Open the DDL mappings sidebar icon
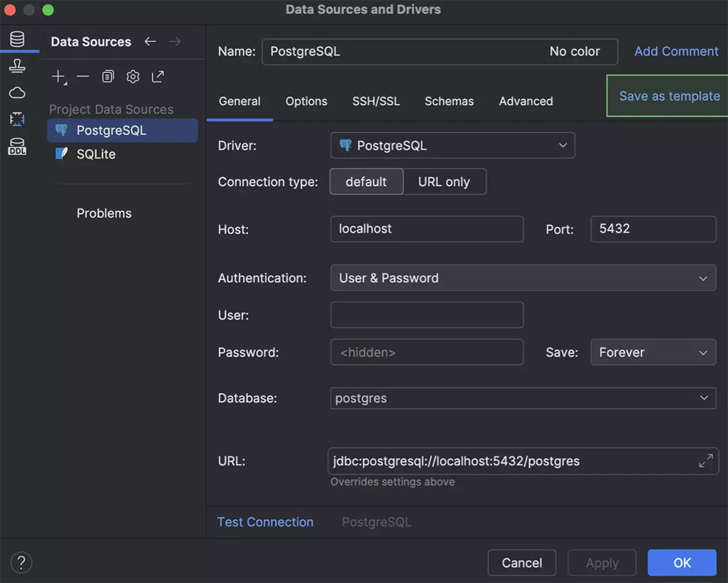The width and height of the screenshot is (728, 583). tap(17, 146)
